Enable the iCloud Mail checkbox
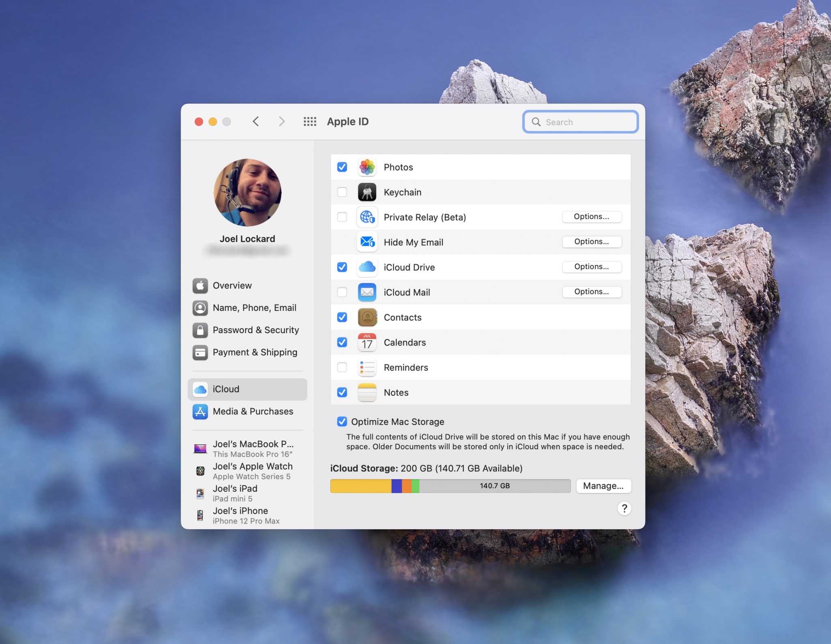Screen dimensions: 831x644 click(x=342, y=292)
